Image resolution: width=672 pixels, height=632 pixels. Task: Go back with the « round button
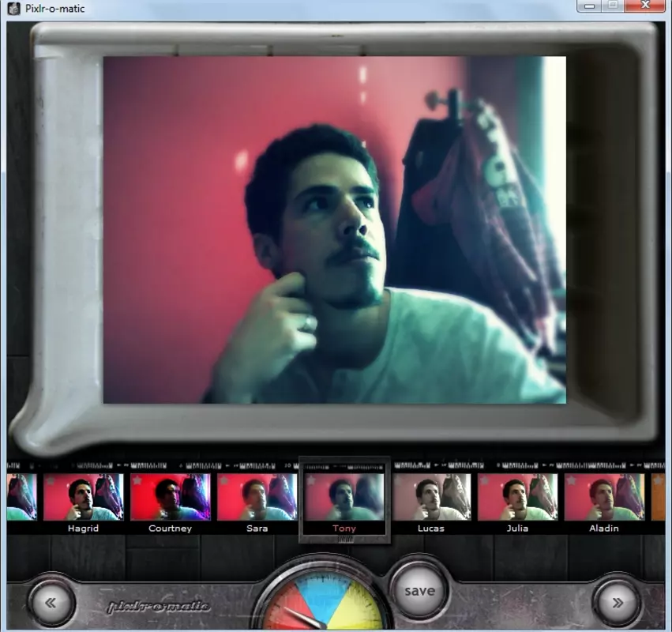click(x=51, y=603)
